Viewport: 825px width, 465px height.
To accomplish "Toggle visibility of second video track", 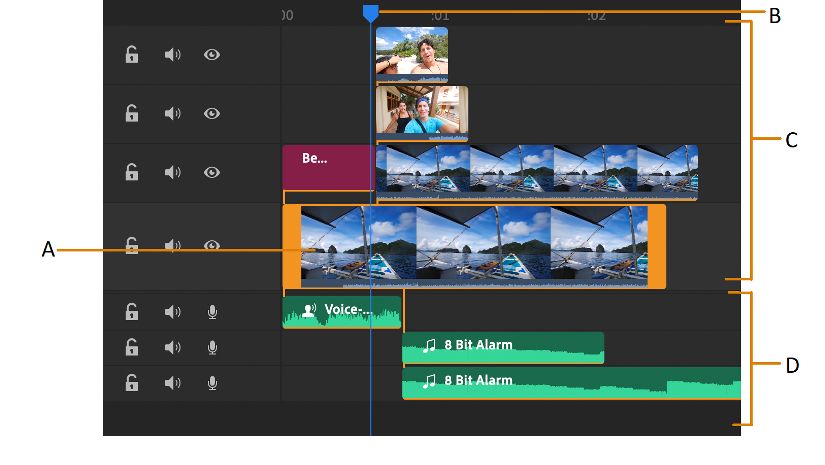I will [x=212, y=113].
